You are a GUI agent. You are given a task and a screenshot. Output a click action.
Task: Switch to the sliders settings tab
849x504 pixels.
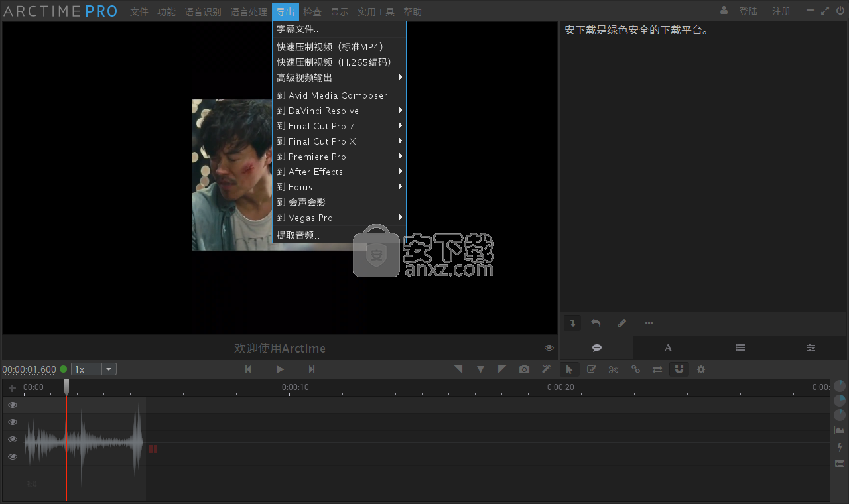pos(811,347)
